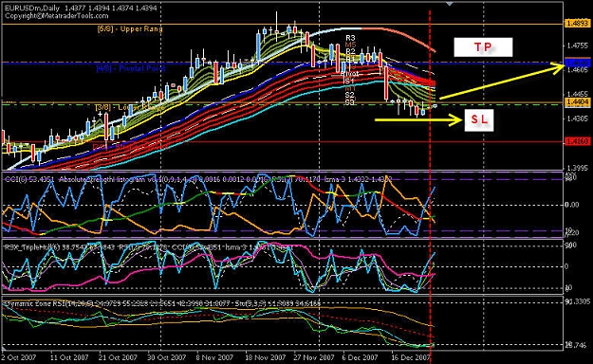593x364 pixels.
Task: Select the [3/8] - Lower Range label
Action: 129,108
